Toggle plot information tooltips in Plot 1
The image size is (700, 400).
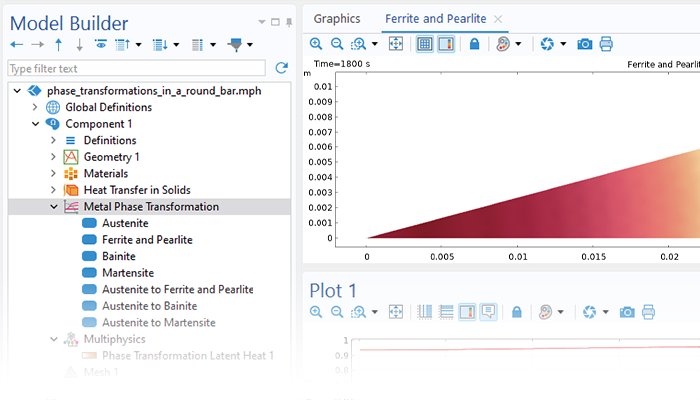coord(488,312)
